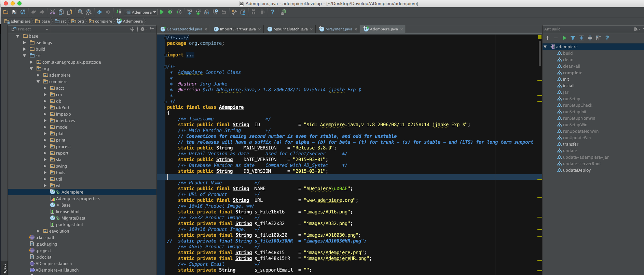Open Settings with the wrench icon
Screen dimensions: 644x275
[234, 12]
